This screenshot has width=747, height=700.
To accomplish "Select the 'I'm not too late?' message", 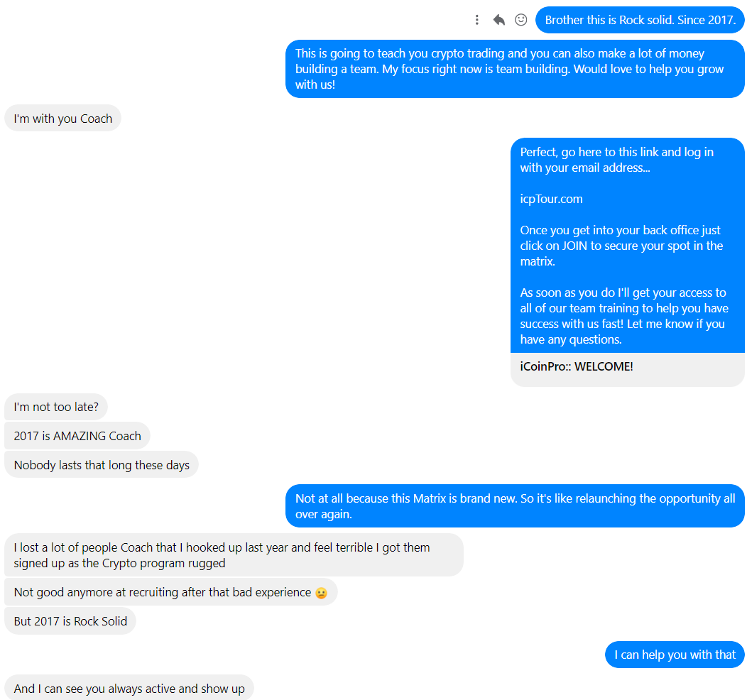I will tap(56, 407).
